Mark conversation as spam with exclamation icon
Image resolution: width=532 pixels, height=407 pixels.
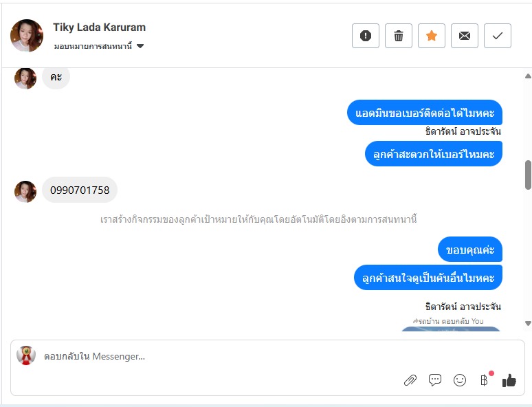(x=366, y=36)
